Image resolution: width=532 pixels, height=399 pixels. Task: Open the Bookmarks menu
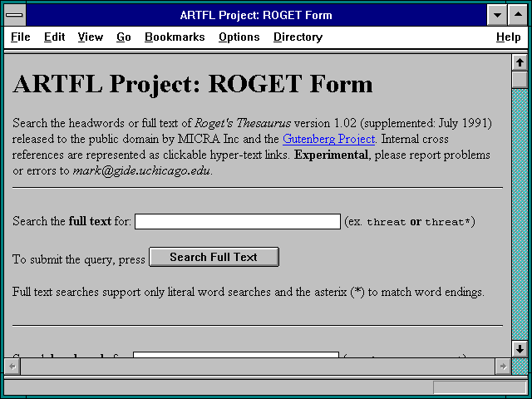(x=175, y=37)
